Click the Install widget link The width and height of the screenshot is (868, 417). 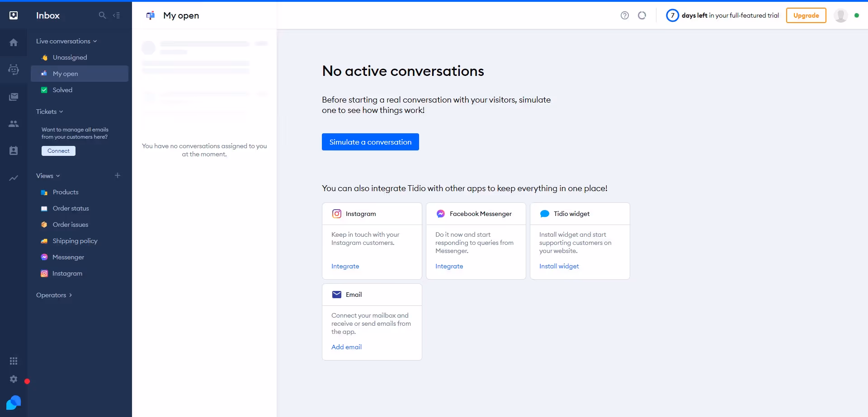tap(559, 266)
